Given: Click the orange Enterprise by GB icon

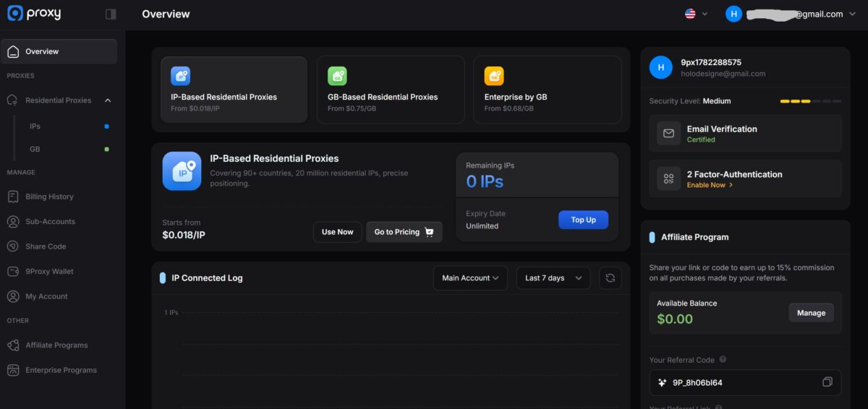Looking at the screenshot, I should click(494, 76).
